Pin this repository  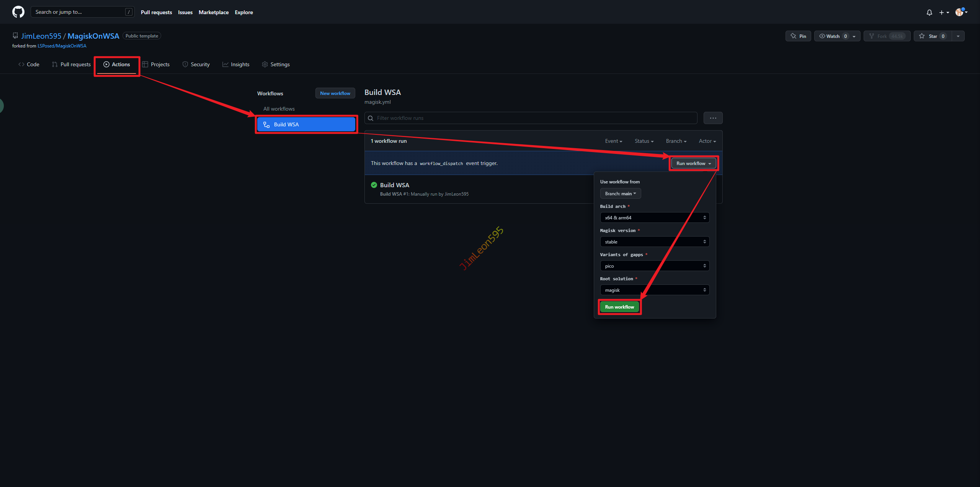point(798,36)
